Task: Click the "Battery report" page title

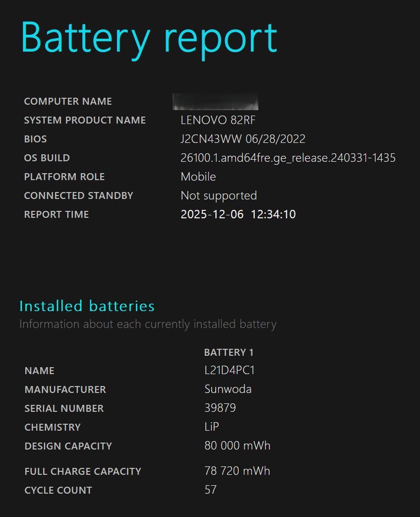Action: 149,37
